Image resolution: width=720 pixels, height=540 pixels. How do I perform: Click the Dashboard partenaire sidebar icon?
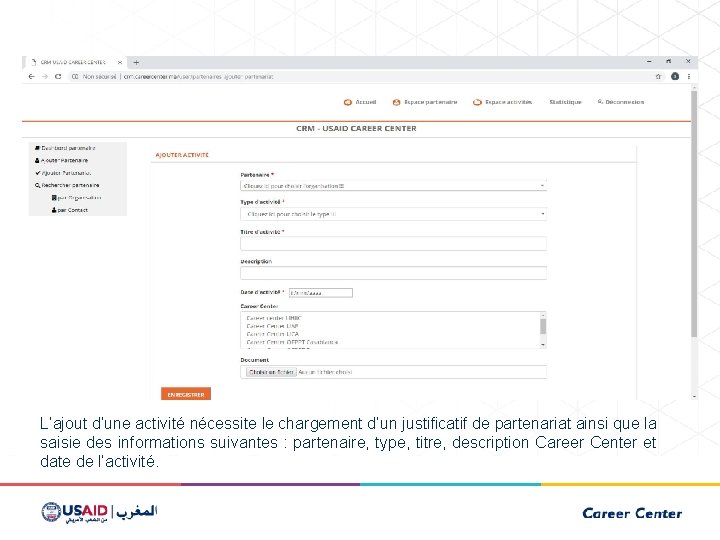(37, 148)
